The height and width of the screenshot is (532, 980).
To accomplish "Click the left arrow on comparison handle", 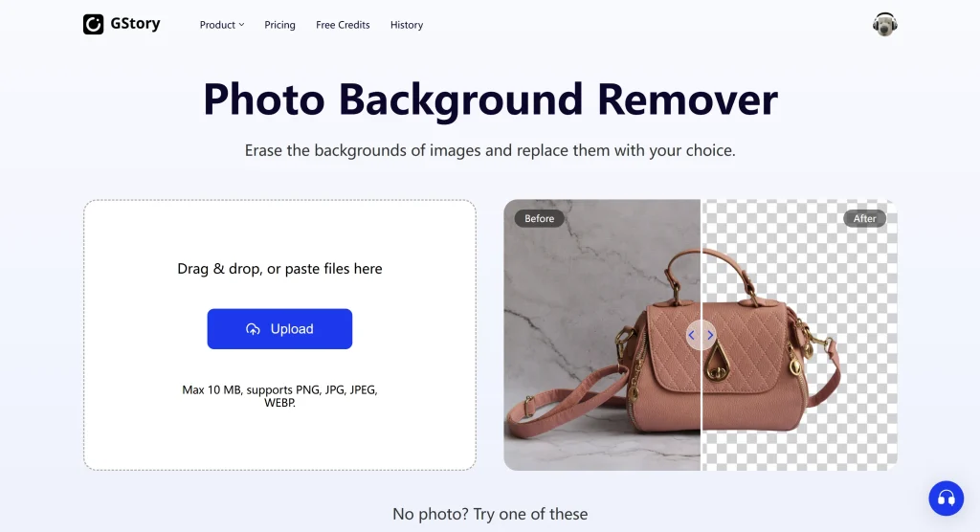I will point(691,335).
